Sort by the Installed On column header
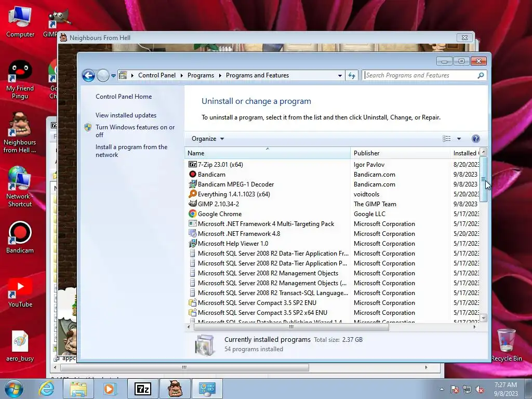 (464, 153)
